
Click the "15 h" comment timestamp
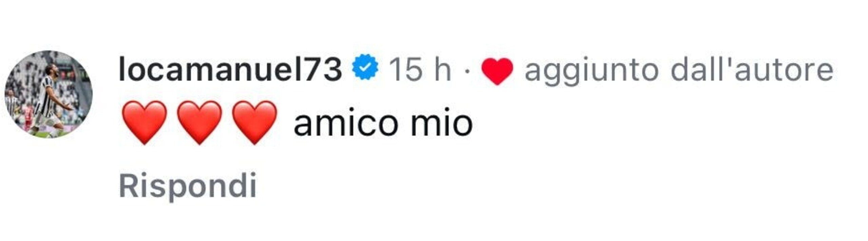click(420, 69)
